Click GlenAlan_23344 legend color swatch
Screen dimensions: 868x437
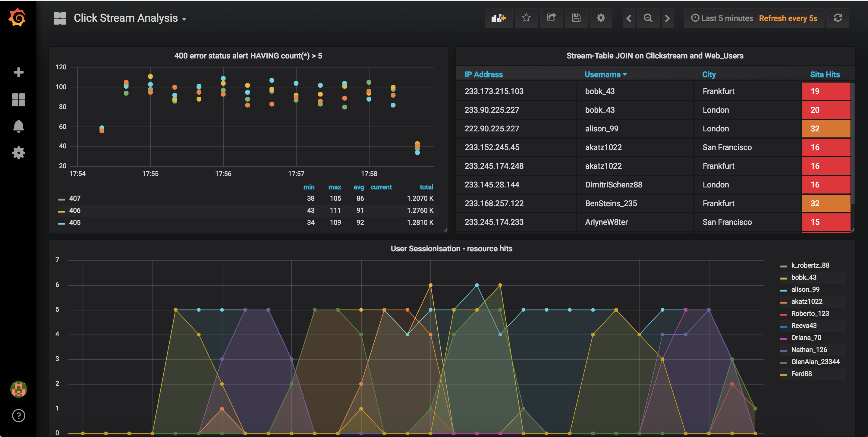click(x=783, y=363)
